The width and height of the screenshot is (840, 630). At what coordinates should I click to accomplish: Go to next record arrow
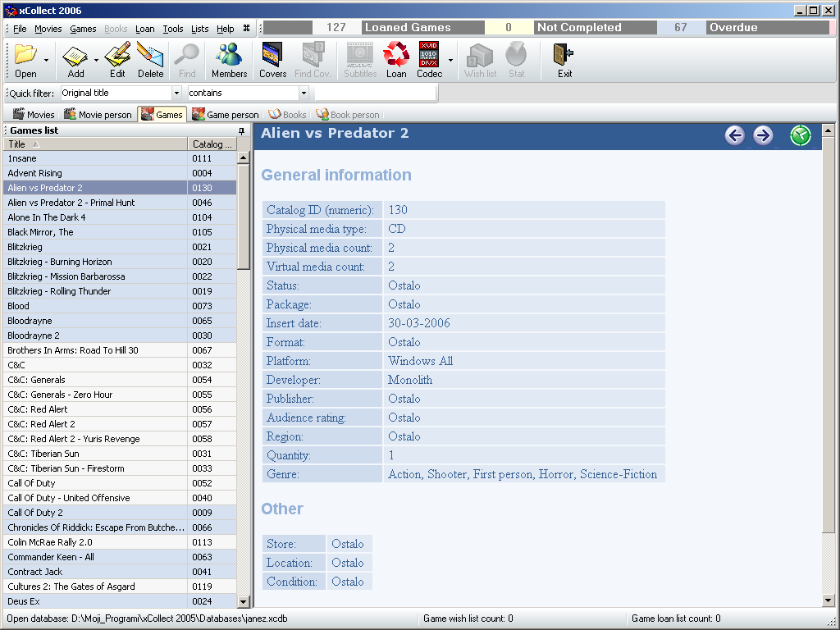coord(763,135)
